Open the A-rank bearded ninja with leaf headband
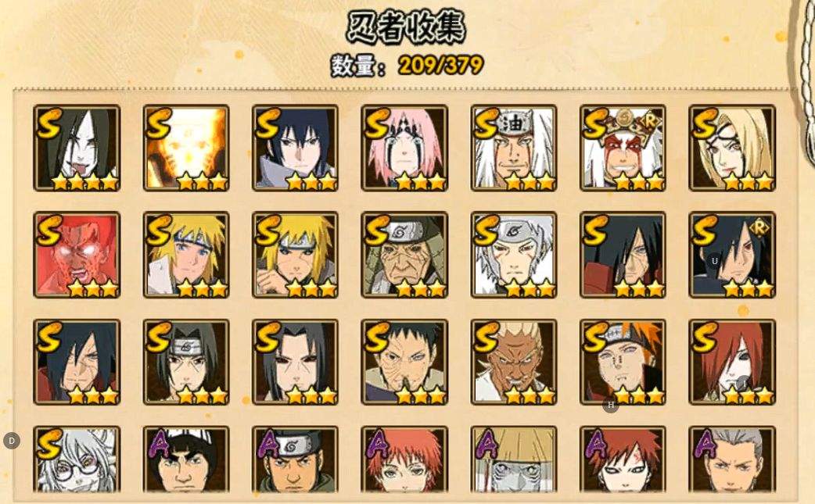The width and height of the screenshot is (815, 504). point(295,459)
